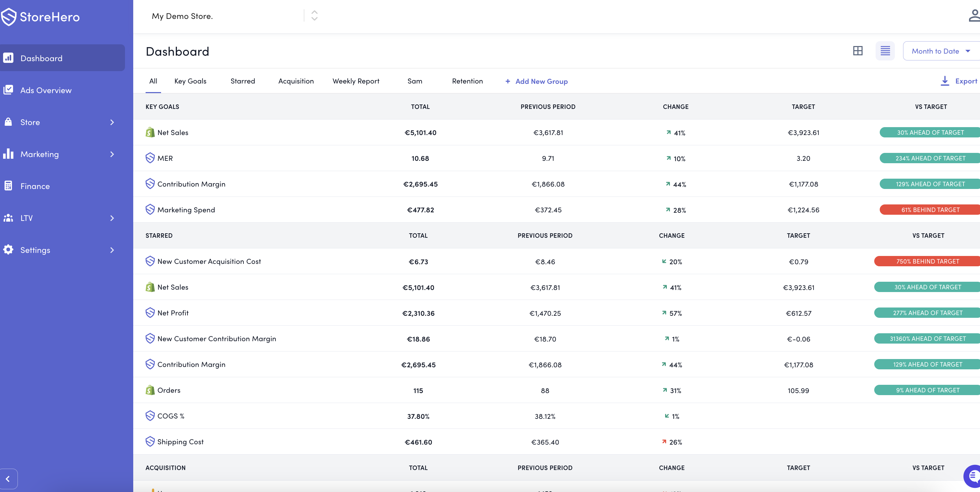Click the Shipping Cost metric name

click(180, 442)
